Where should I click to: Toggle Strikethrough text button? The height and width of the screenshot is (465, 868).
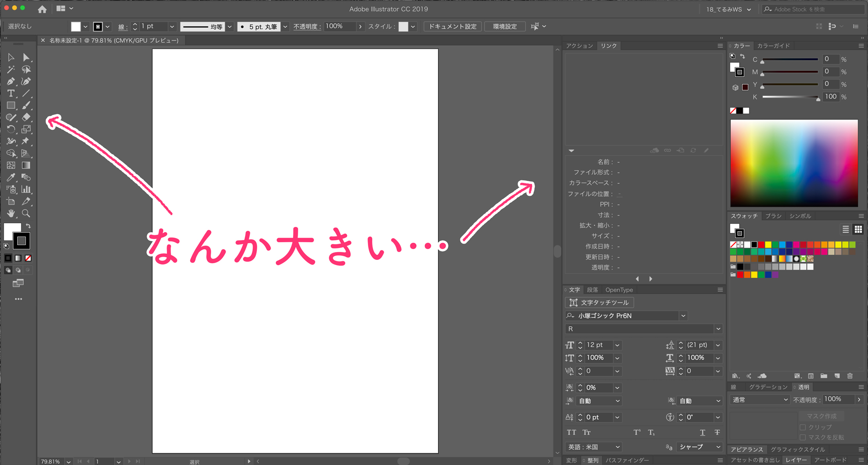(717, 432)
